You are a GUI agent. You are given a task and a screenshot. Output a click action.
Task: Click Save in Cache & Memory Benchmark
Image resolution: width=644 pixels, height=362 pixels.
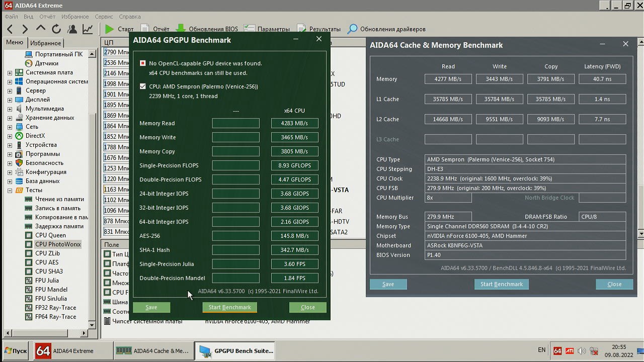pyautogui.click(x=388, y=284)
